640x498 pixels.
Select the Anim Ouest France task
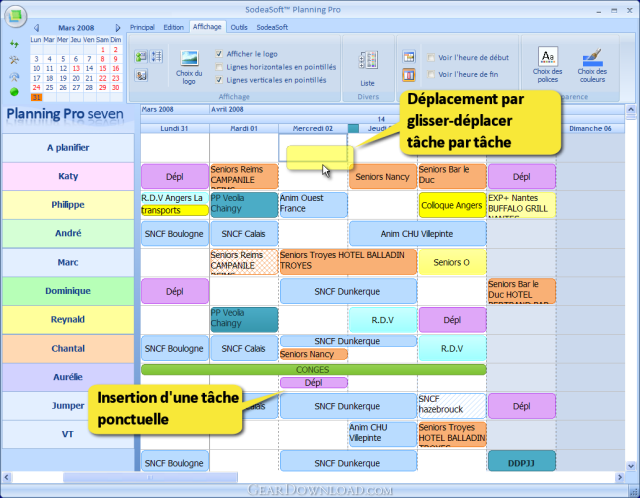313,205
